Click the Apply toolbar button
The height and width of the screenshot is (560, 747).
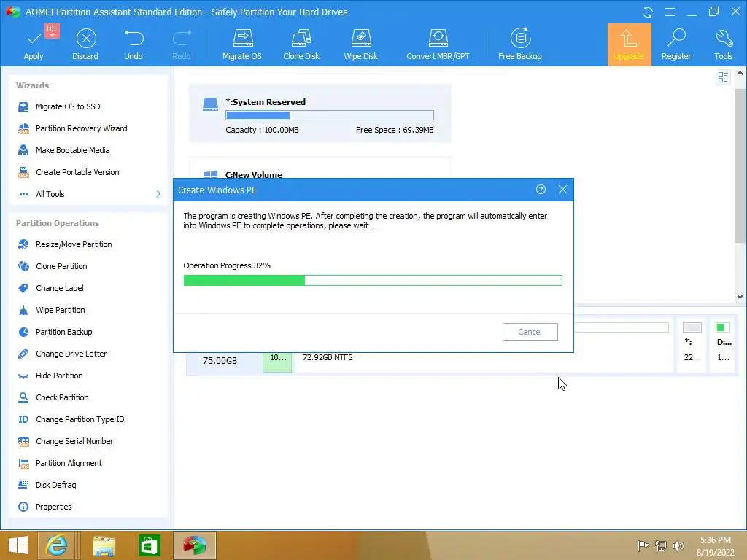[34, 44]
